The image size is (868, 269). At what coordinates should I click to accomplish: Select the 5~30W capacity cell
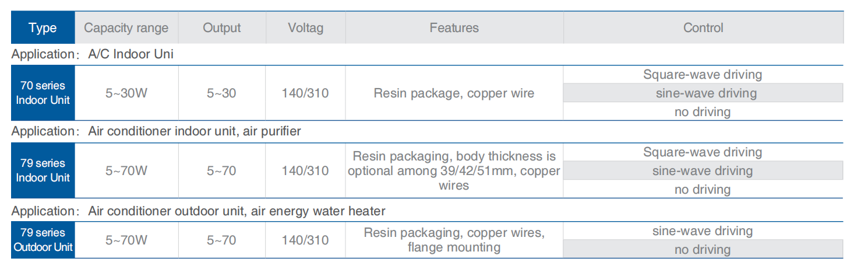(x=126, y=93)
